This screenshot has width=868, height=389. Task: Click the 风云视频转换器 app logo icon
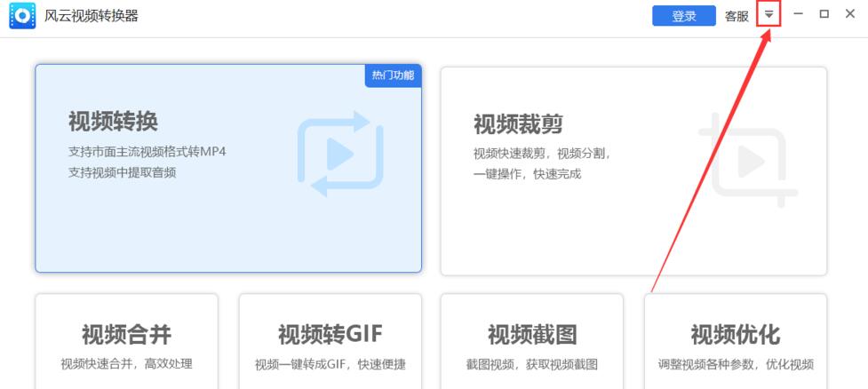pos(22,15)
